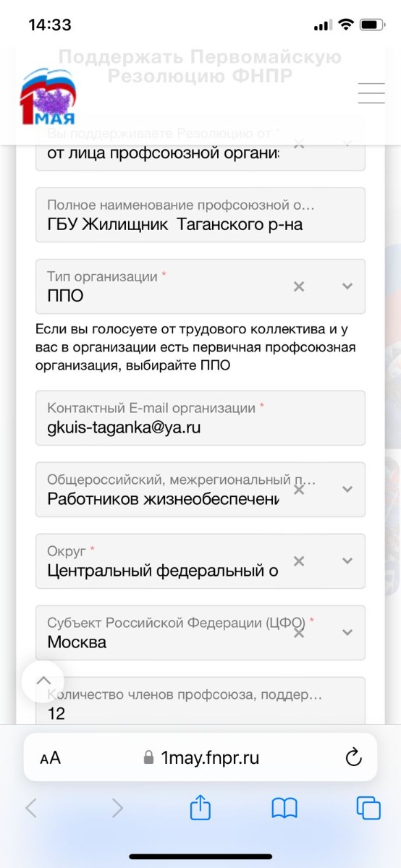401x868 pixels.
Task: Open the Safari share sheet
Action: coord(200,807)
